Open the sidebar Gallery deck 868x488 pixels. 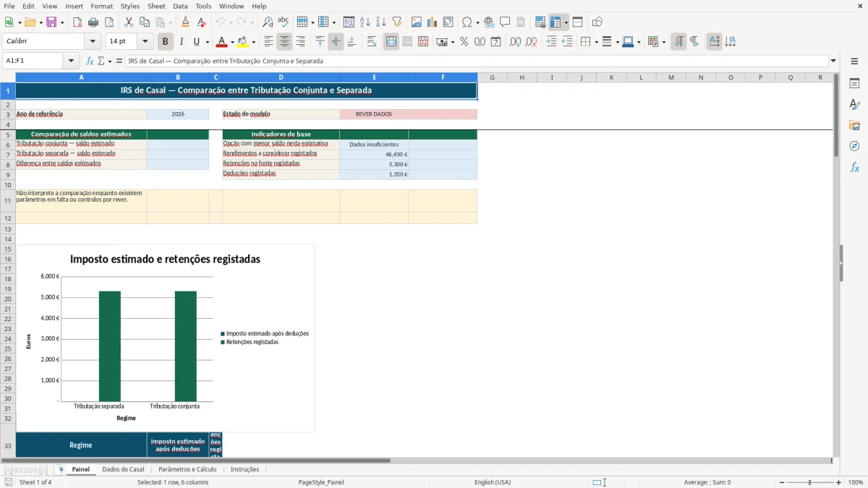854,125
